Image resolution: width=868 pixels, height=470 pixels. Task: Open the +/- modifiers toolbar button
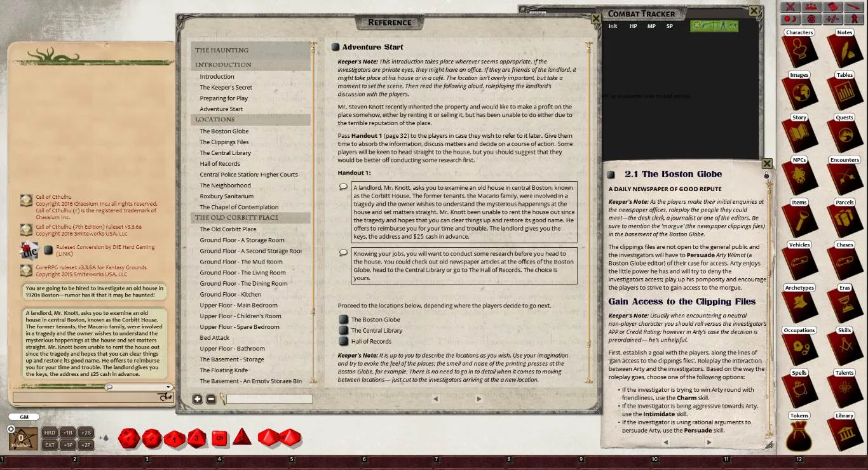click(x=832, y=19)
